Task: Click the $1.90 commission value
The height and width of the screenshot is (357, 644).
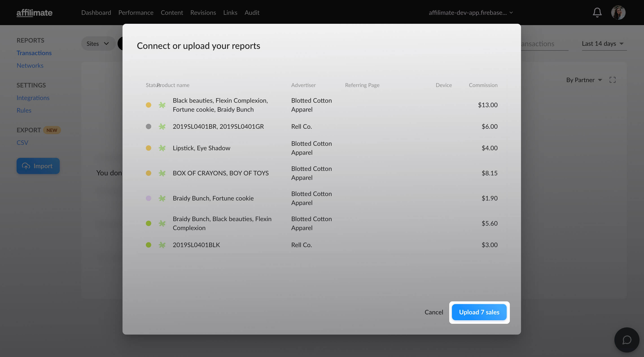Action: (489, 198)
